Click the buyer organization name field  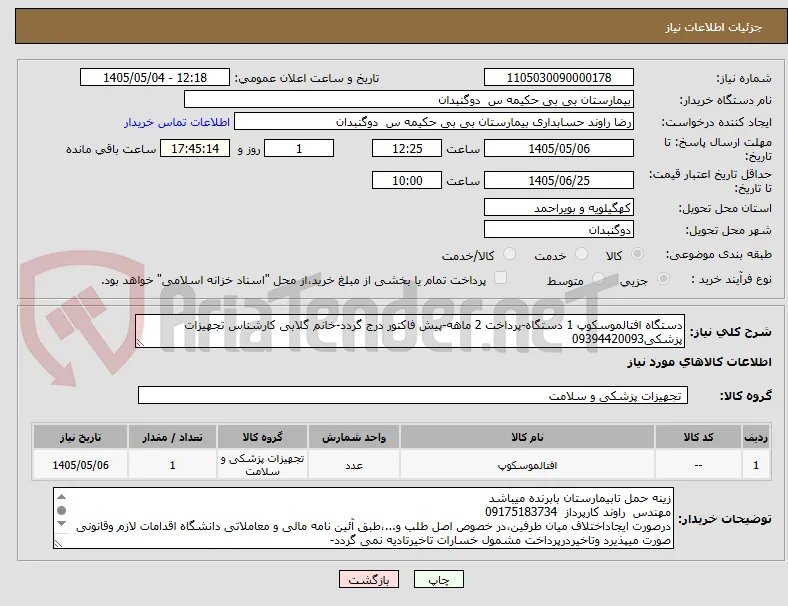(409, 99)
